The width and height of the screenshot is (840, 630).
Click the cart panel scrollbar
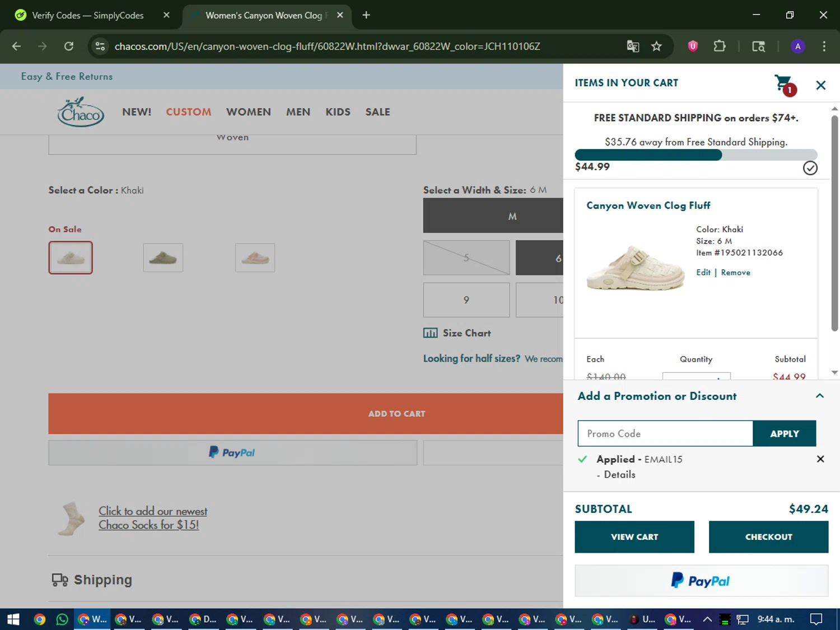pyautogui.click(x=834, y=223)
